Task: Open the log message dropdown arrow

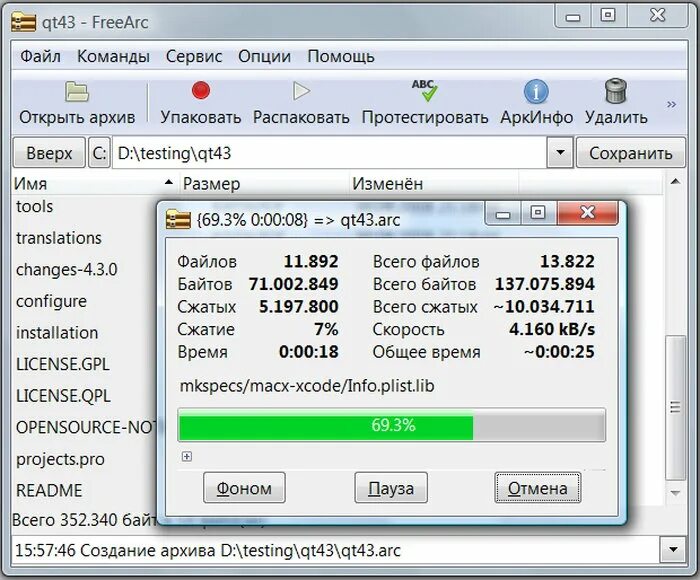Action: (x=673, y=550)
